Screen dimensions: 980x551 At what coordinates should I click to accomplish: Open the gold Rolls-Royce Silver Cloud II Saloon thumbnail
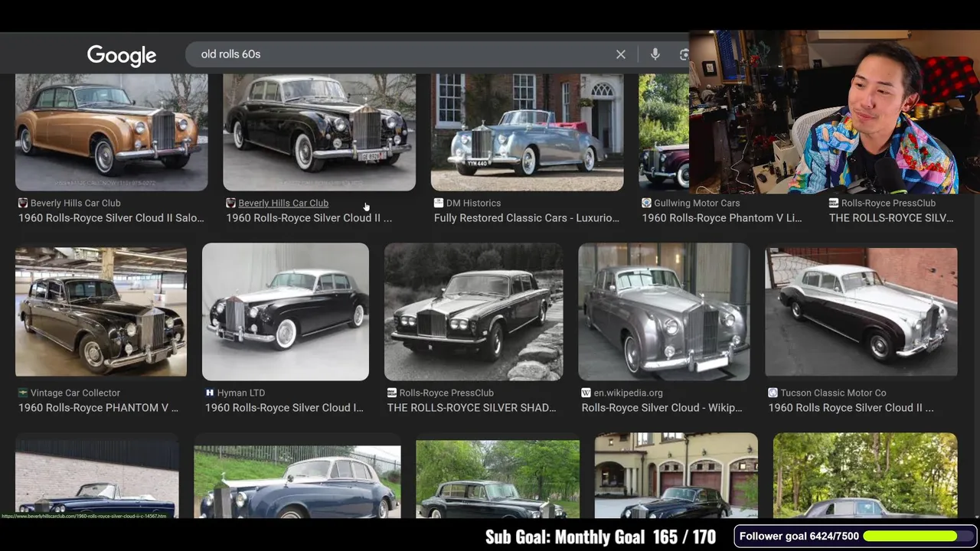111,132
